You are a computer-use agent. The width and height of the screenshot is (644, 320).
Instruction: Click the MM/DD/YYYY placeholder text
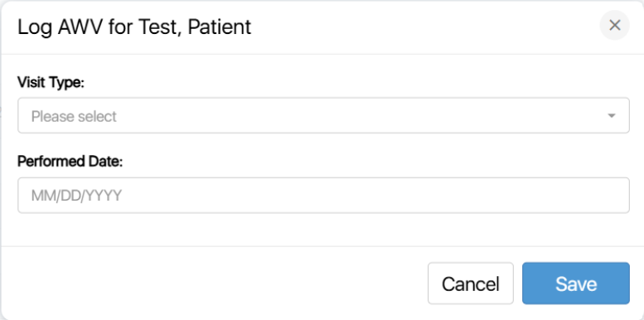pyautogui.click(x=76, y=196)
